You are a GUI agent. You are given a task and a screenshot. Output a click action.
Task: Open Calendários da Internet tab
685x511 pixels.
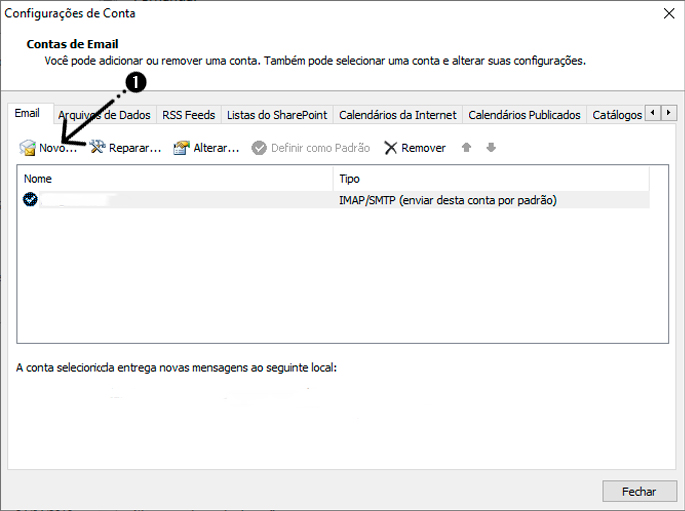pos(397,115)
